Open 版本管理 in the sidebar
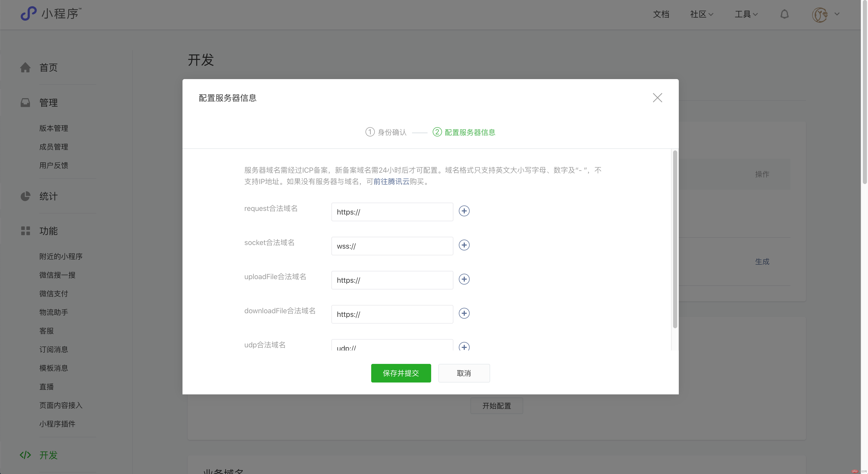The height and width of the screenshot is (474, 868). point(54,128)
